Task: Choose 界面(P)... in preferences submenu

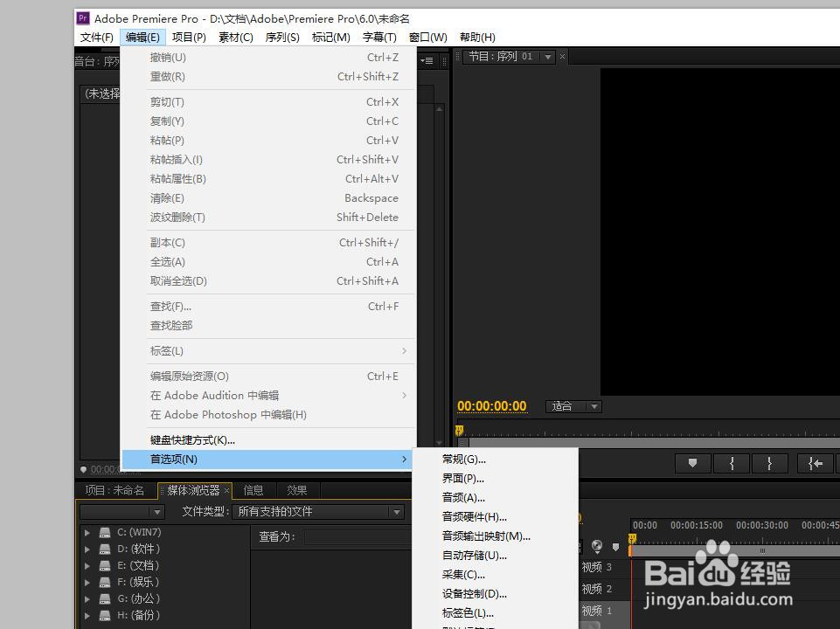Action: pos(495,479)
